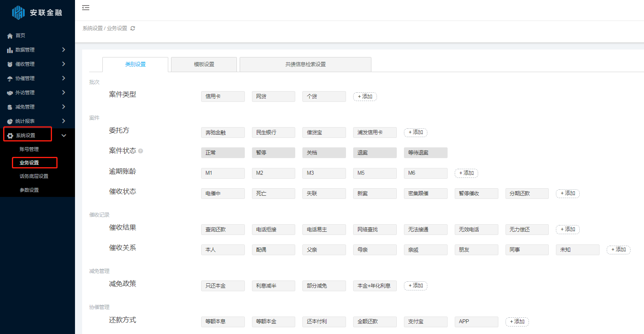644x334 pixels.
Task: Open 参数设置 submenu item
Action: (x=29, y=190)
